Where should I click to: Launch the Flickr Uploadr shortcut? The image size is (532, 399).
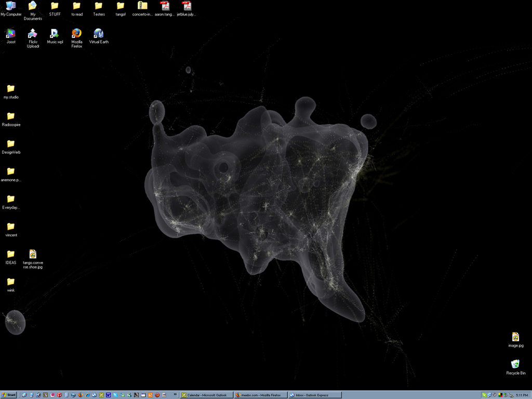(33, 38)
